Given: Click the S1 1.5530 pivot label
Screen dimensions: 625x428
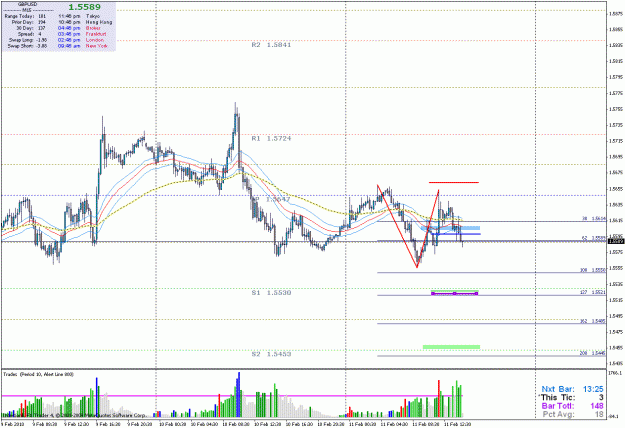Looking at the screenshot, I should coord(271,293).
